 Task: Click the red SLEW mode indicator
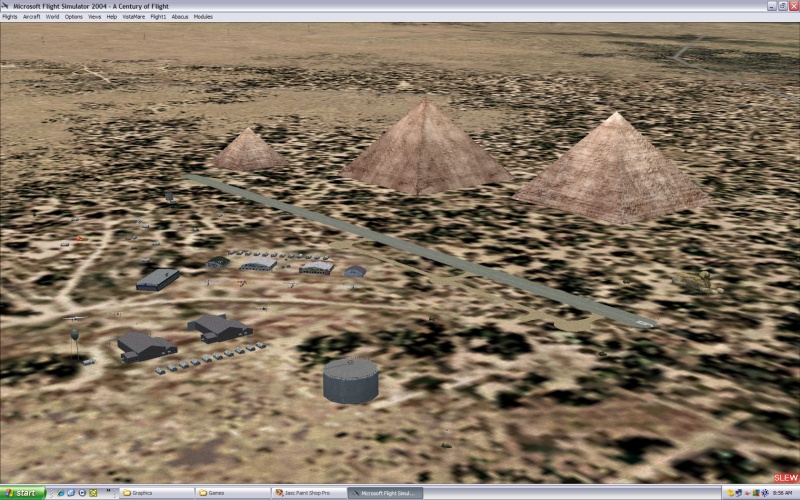(x=786, y=478)
